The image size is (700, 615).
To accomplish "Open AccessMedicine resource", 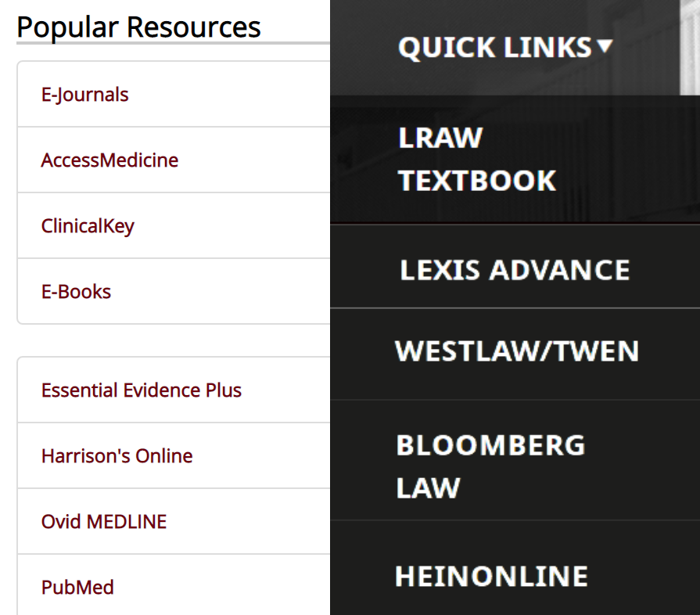I will [109, 160].
